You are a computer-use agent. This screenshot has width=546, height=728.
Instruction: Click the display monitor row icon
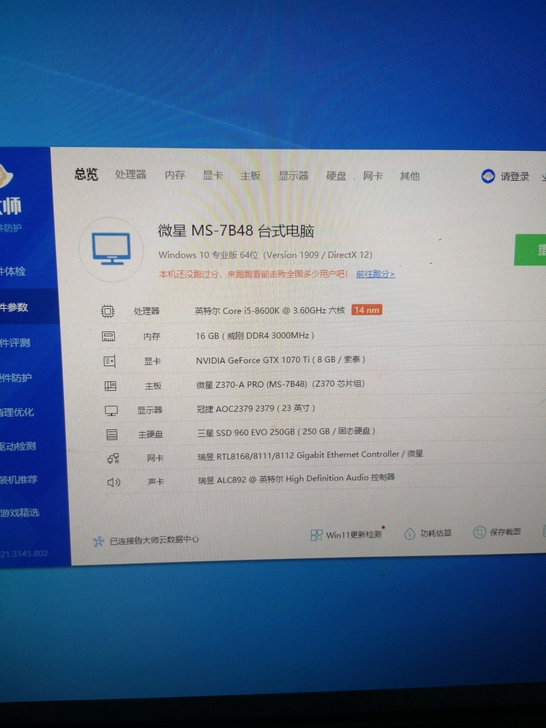coord(111,410)
